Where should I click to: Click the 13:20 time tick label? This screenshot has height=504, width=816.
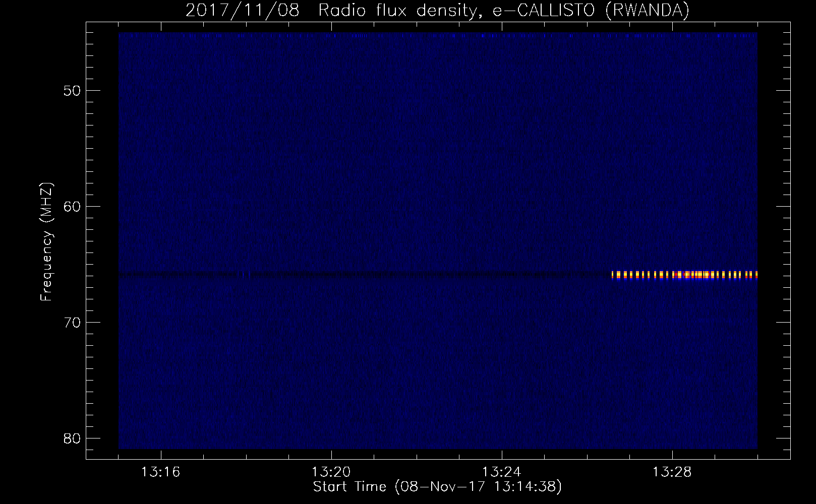[x=331, y=472]
